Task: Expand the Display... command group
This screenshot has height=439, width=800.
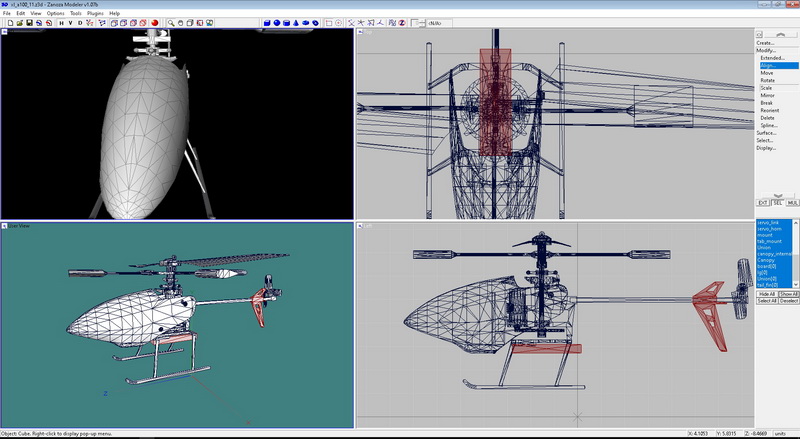Action: [766, 148]
